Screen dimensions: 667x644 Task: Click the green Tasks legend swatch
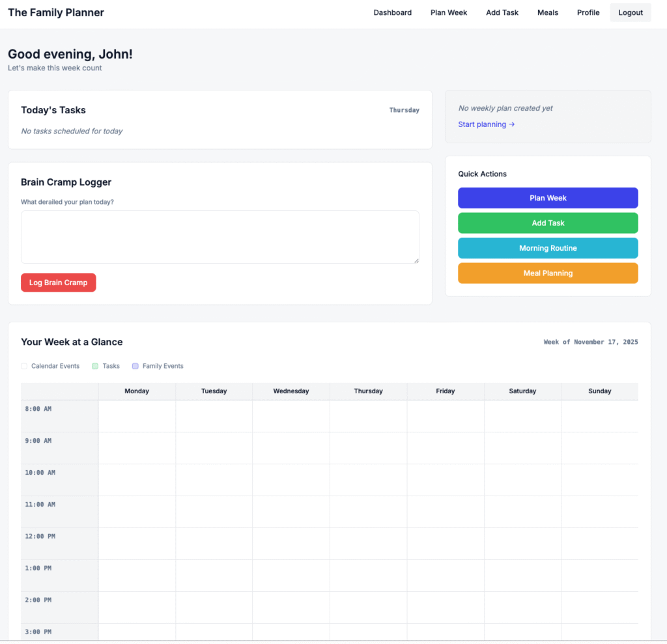click(x=95, y=366)
